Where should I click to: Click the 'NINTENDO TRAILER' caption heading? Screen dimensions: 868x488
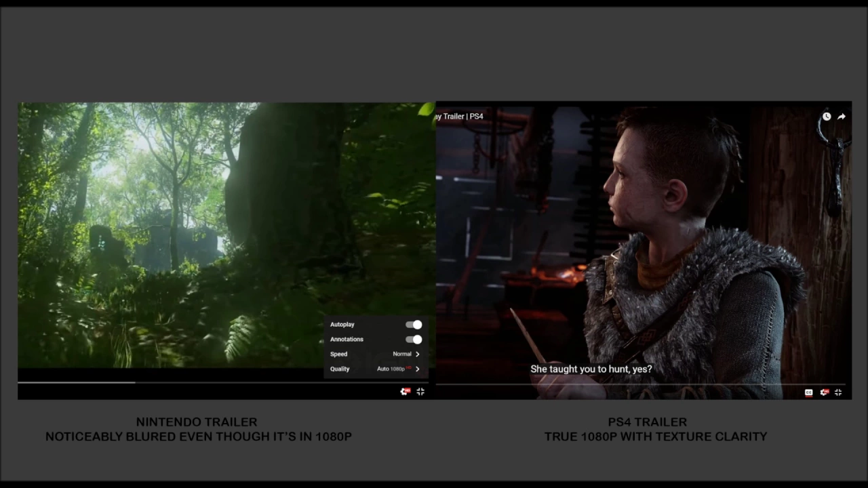tap(197, 422)
